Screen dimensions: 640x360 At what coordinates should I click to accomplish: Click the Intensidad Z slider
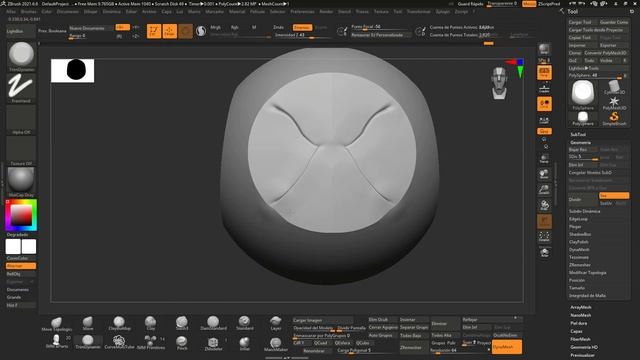[x=302, y=35]
